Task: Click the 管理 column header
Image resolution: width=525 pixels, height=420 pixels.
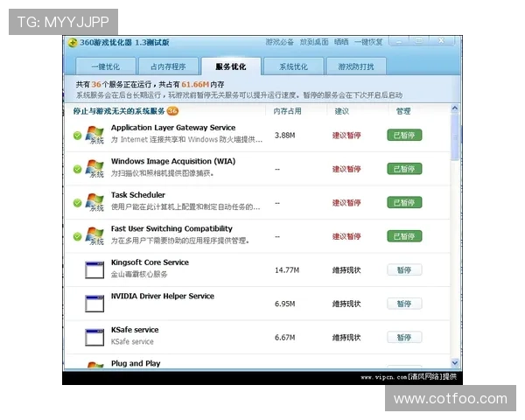Action: coord(403,111)
